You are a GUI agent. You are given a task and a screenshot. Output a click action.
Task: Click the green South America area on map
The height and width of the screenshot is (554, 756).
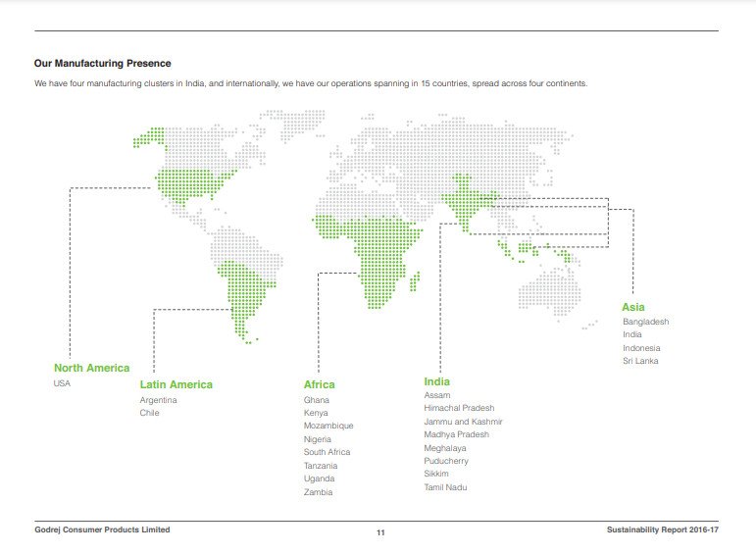coord(245,296)
